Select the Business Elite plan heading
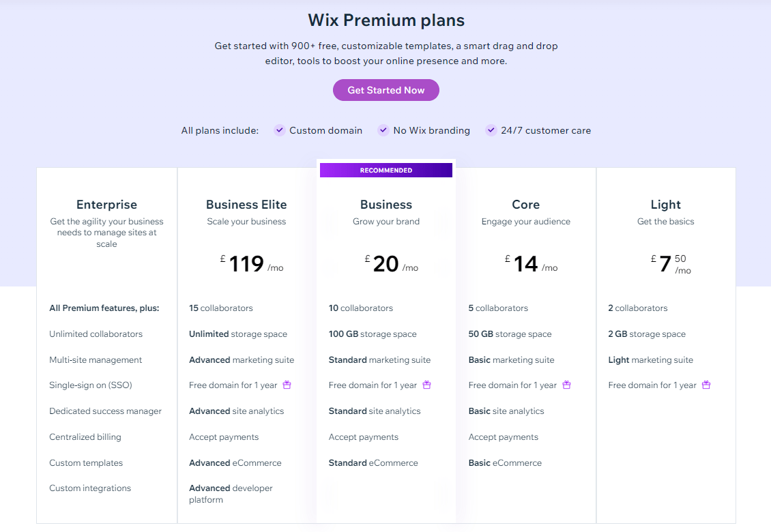 [246, 204]
